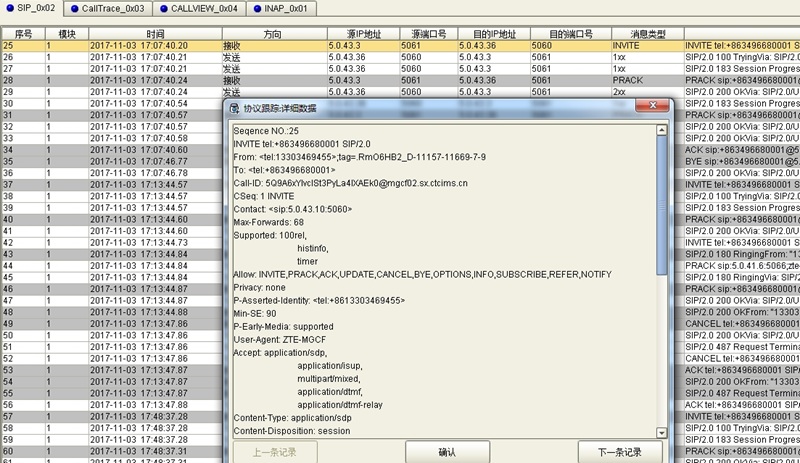Screen dimensions: 800x463
Task: Click the Contact sip:5.0.43.10:5060 line
Action: click(293, 209)
